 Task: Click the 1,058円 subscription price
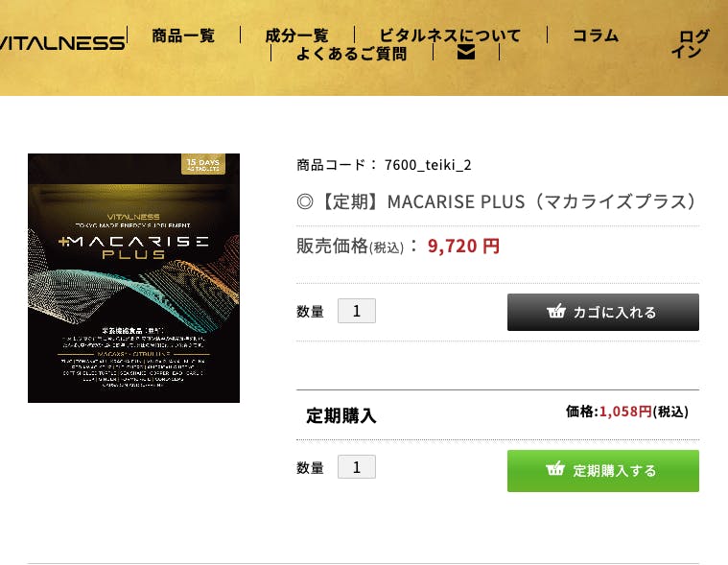point(625,412)
